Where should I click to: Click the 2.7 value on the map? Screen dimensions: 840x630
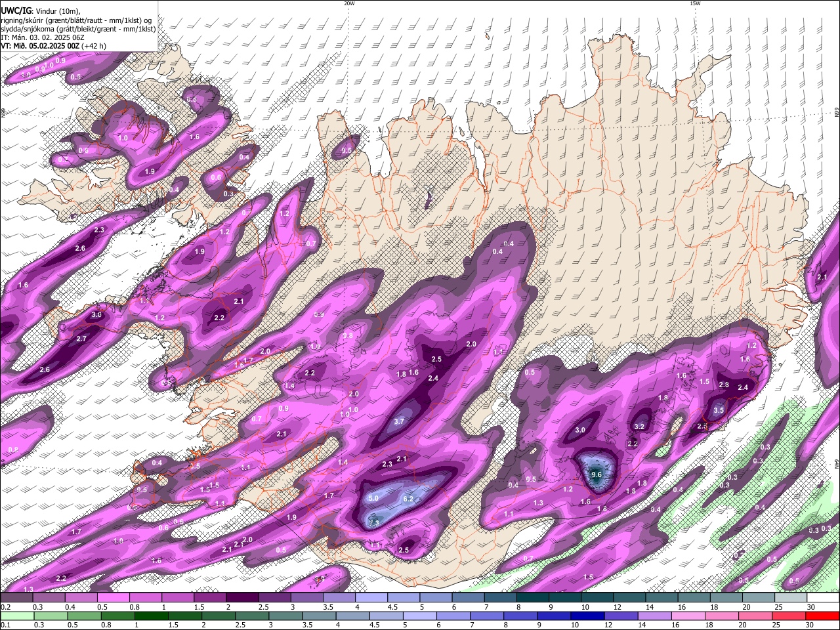[81, 339]
